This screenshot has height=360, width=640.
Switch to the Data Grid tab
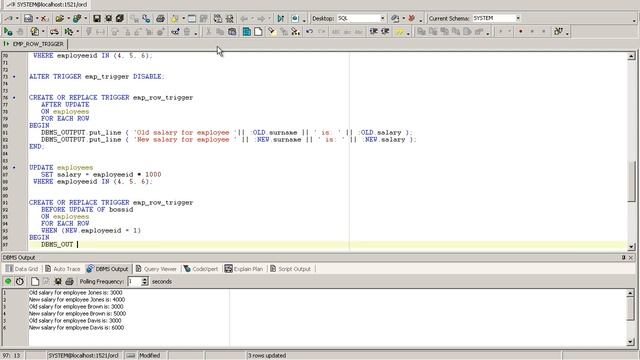coord(22,269)
